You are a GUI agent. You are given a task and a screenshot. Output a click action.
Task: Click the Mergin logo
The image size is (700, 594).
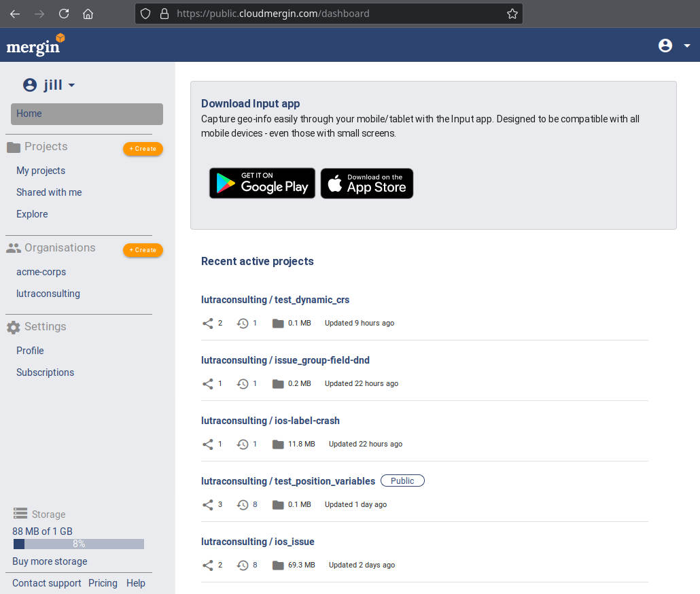pyautogui.click(x=35, y=45)
